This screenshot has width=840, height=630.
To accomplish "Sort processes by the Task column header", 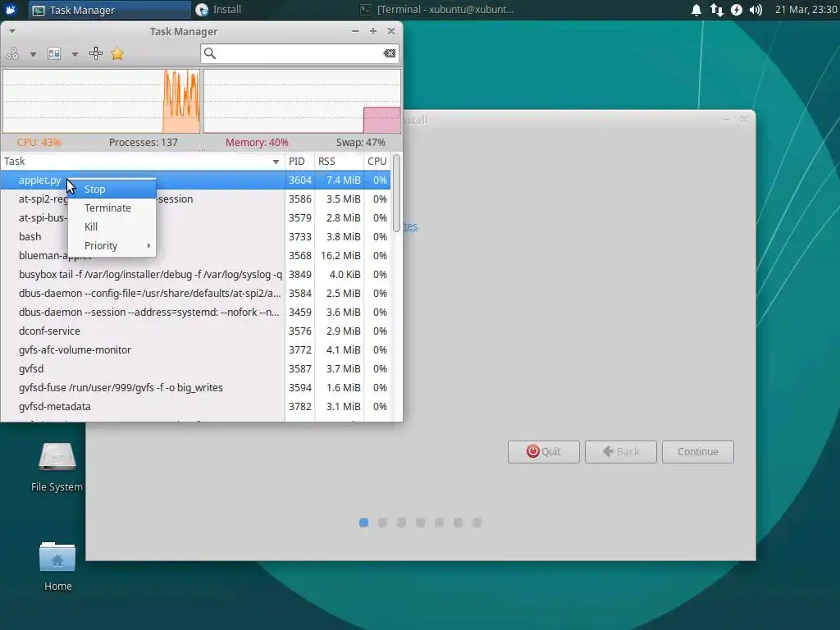I will (x=143, y=162).
